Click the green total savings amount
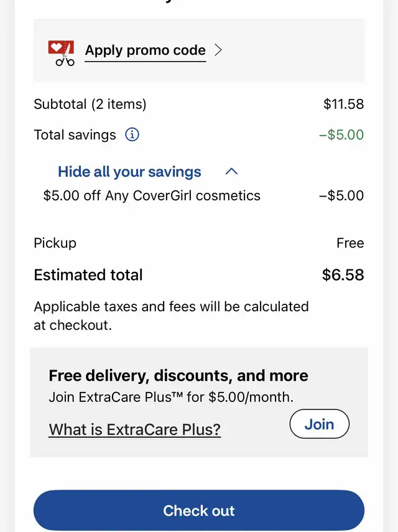Image resolution: width=398 pixels, height=532 pixels. click(341, 134)
